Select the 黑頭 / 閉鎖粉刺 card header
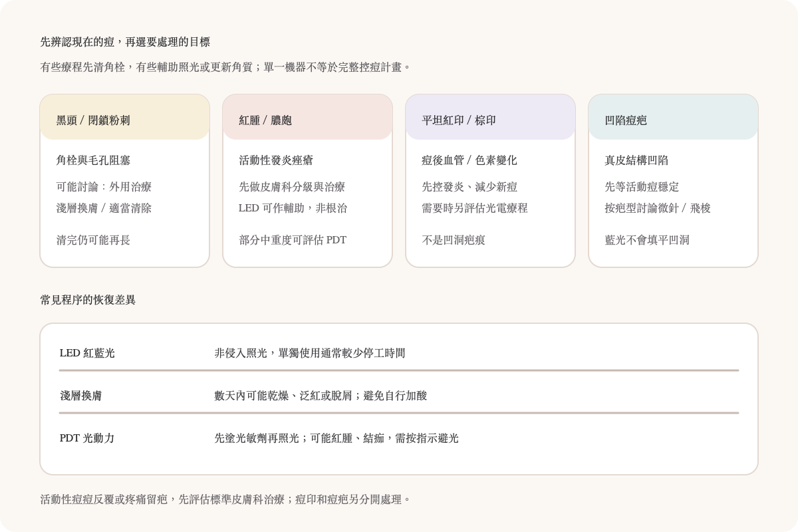This screenshot has height=532, width=798. (125, 117)
